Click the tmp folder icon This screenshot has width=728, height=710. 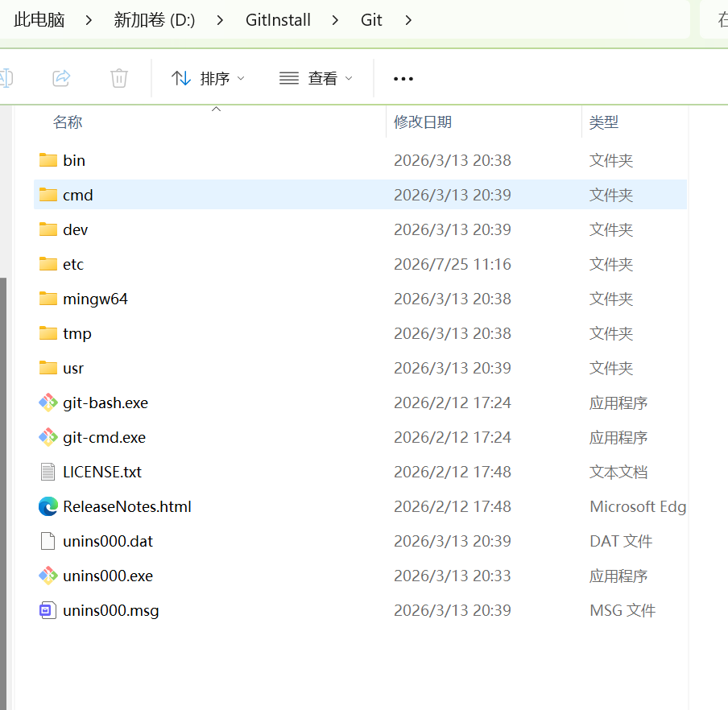(x=48, y=333)
